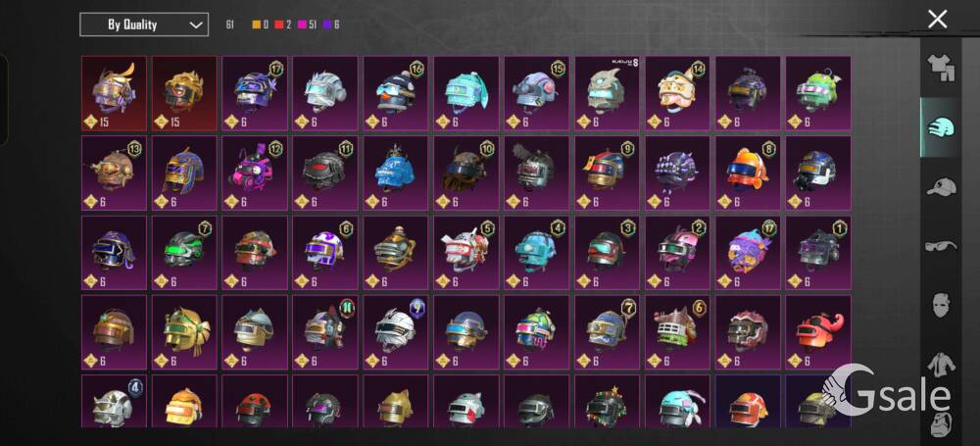This screenshot has height=446, width=980.
Task: Close the inventory with the X button
Action: (938, 20)
